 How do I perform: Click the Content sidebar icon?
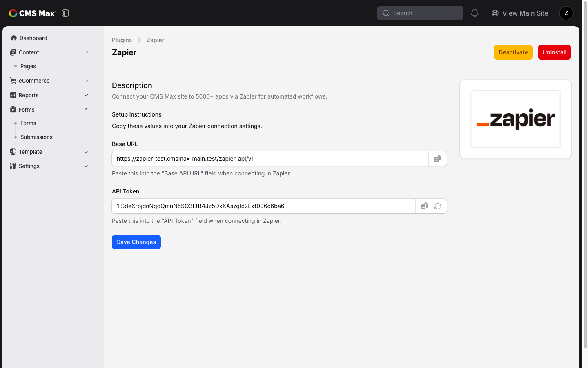pos(13,52)
